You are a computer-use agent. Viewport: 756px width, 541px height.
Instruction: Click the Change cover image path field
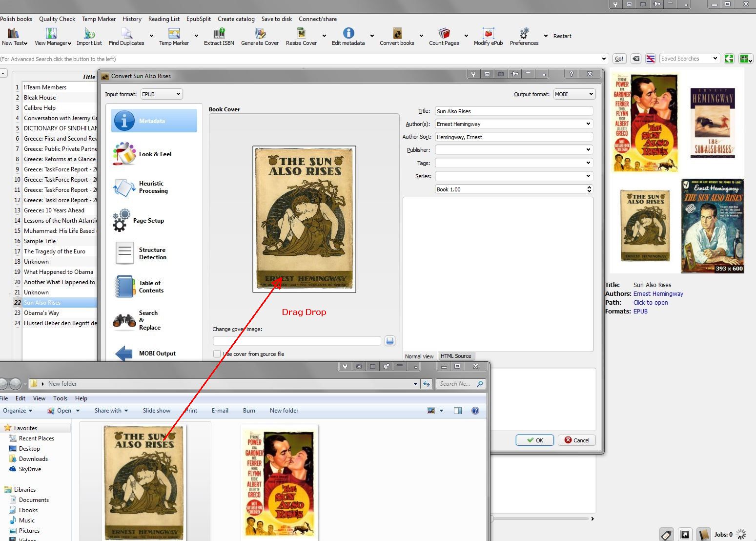click(297, 341)
